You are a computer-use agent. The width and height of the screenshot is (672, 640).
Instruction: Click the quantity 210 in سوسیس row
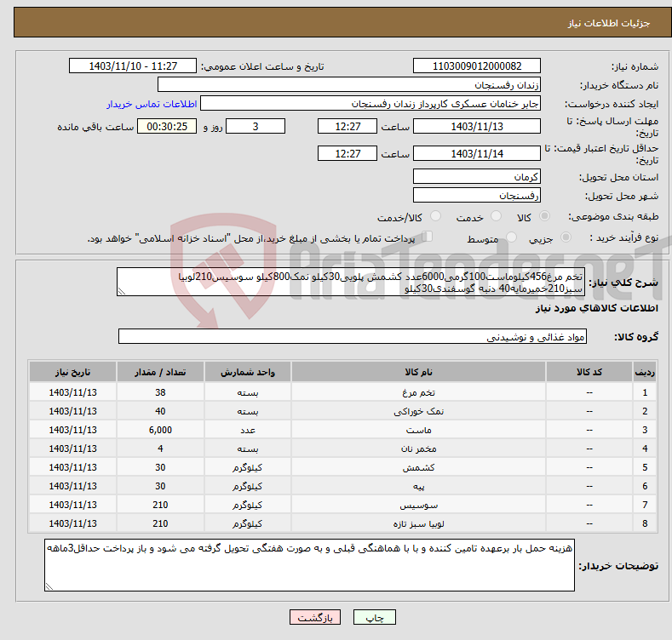coord(160,505)
